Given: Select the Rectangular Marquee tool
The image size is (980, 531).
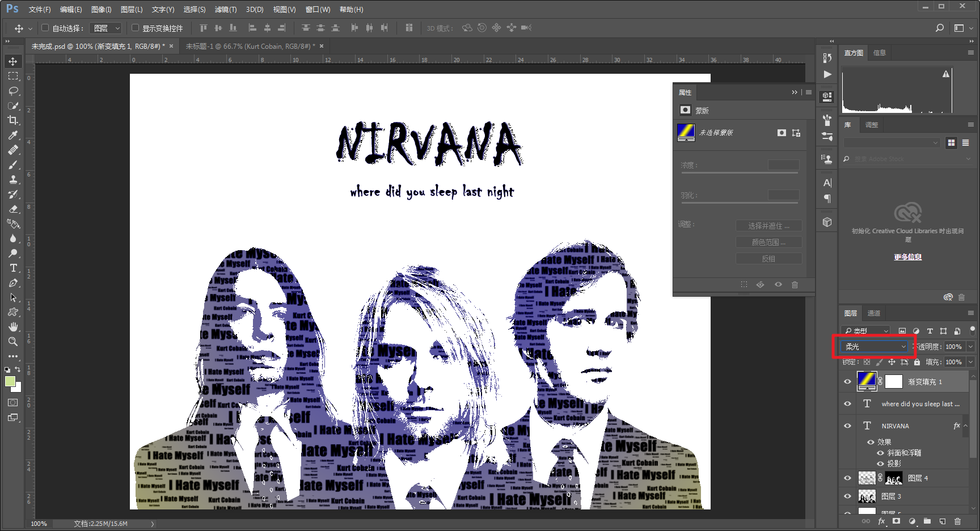Looking at the screenshot, I should [x=13, y=76].
